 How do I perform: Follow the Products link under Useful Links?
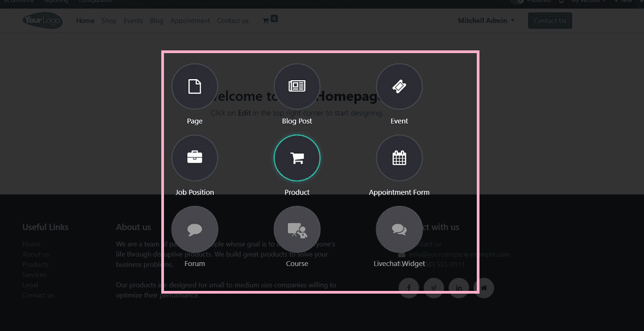click(35, 264)
